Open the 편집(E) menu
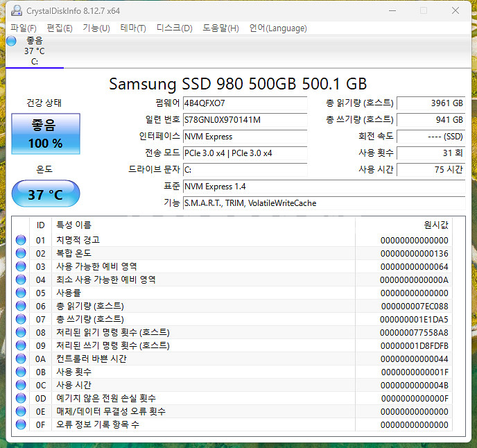This screenshot has width=477, height=448. coord(60,28)
